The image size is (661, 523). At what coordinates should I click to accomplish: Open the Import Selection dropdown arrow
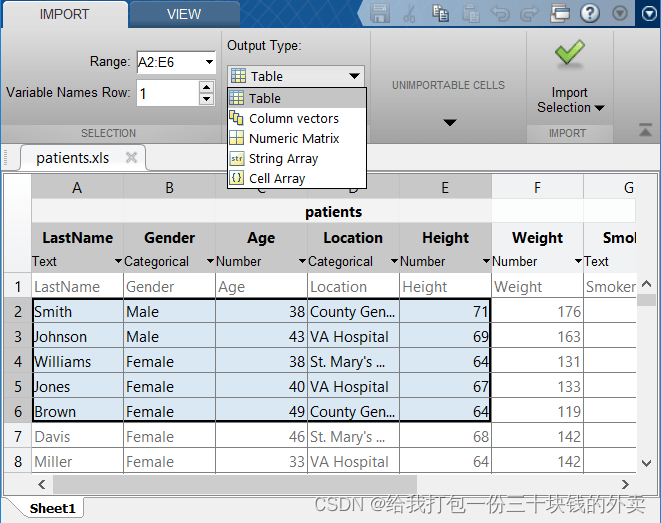click(x=599, y=108)
